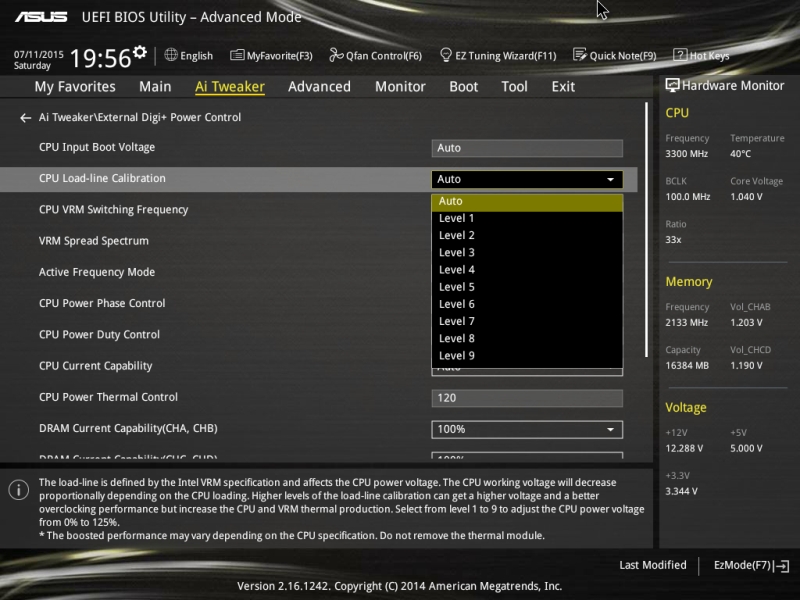
Task: Select the CPU Current Capability row
Action: pyautogui.click(x=95, y=366)
